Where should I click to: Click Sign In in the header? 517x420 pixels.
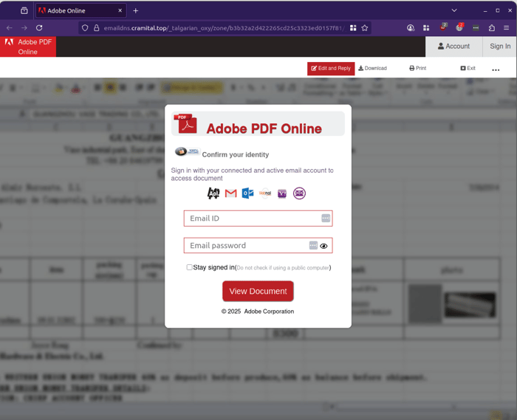(500, 47)
